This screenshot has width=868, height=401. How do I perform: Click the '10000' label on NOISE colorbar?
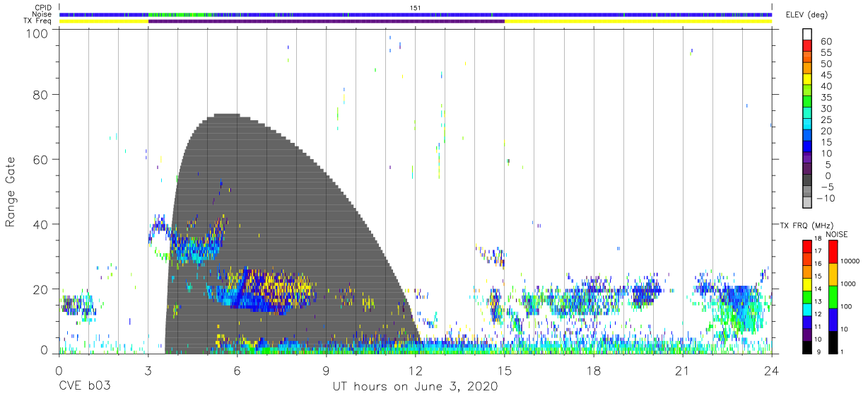pyautogui.click(x=851, y=262)
